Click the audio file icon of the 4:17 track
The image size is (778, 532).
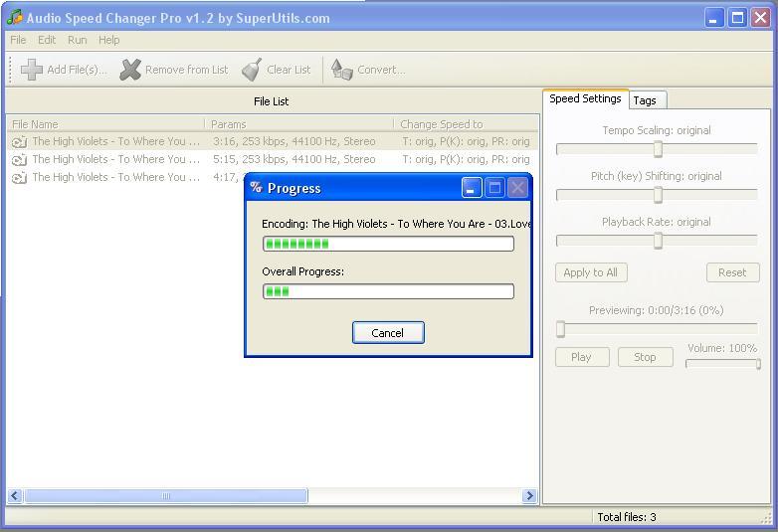coord(19,177)
